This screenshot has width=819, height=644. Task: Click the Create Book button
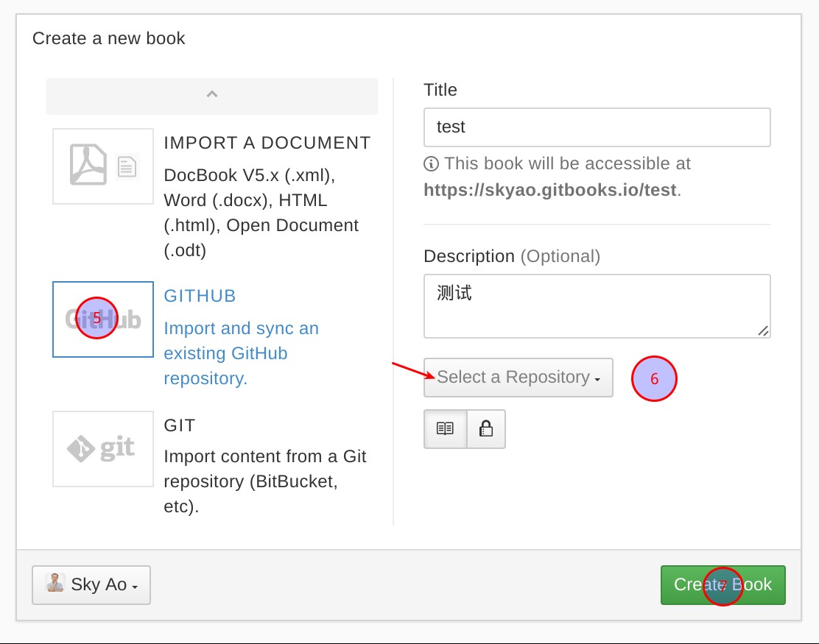(x=723, y=584)
